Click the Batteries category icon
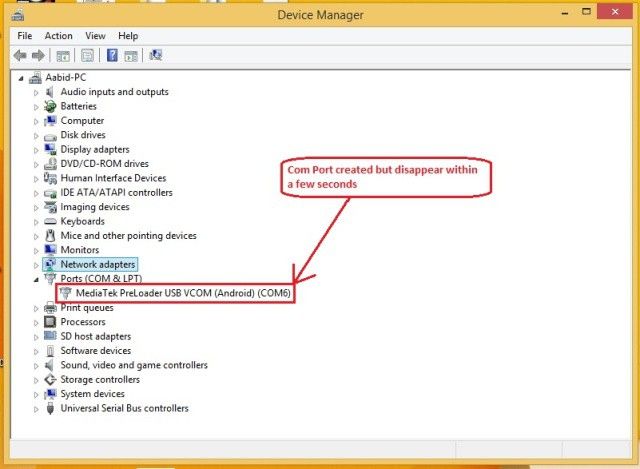 click(50, 106)
